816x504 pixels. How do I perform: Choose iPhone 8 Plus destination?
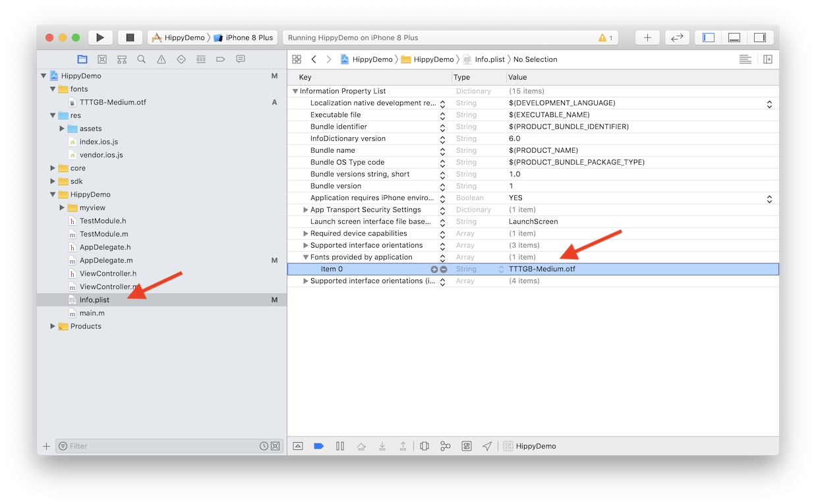(x=243, y=38)
